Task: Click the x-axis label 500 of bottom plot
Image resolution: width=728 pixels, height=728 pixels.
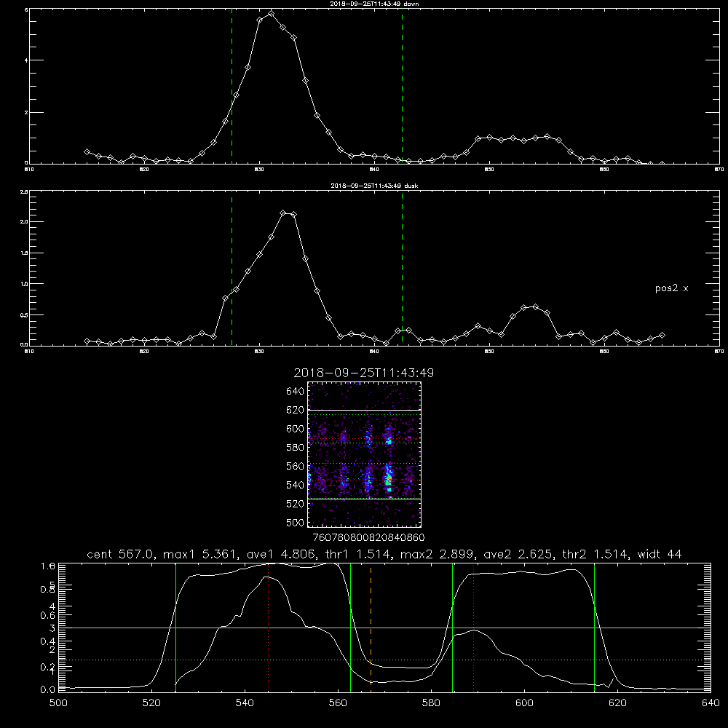Action: click(58, 703)
